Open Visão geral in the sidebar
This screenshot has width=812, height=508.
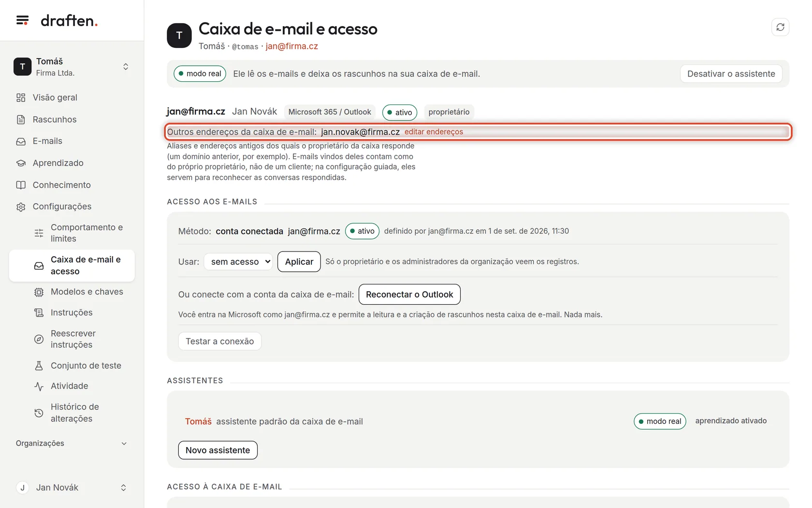[55, 98]
